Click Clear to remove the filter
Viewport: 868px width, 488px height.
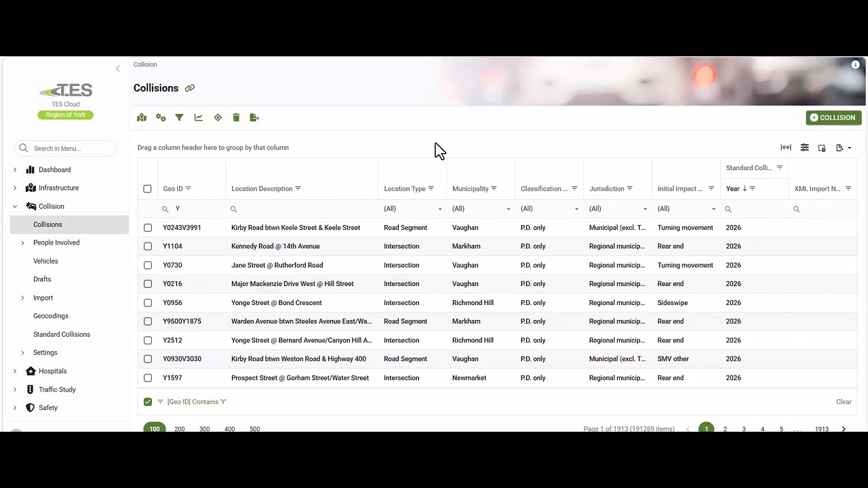[x=844, y=402]
